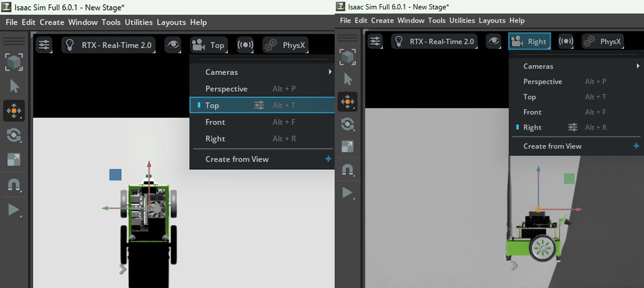Select the Right camera entry in the right dropdown

576,127
